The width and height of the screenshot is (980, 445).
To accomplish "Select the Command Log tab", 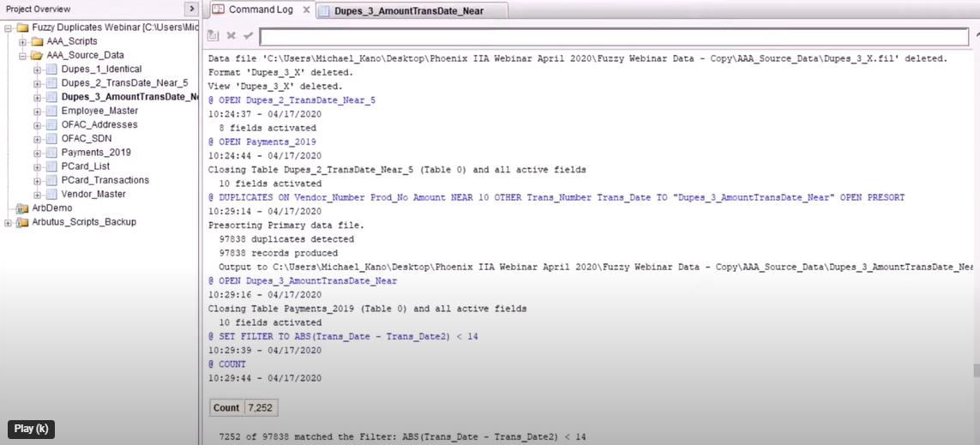I will pyautogui.click(x=260, y=10).
